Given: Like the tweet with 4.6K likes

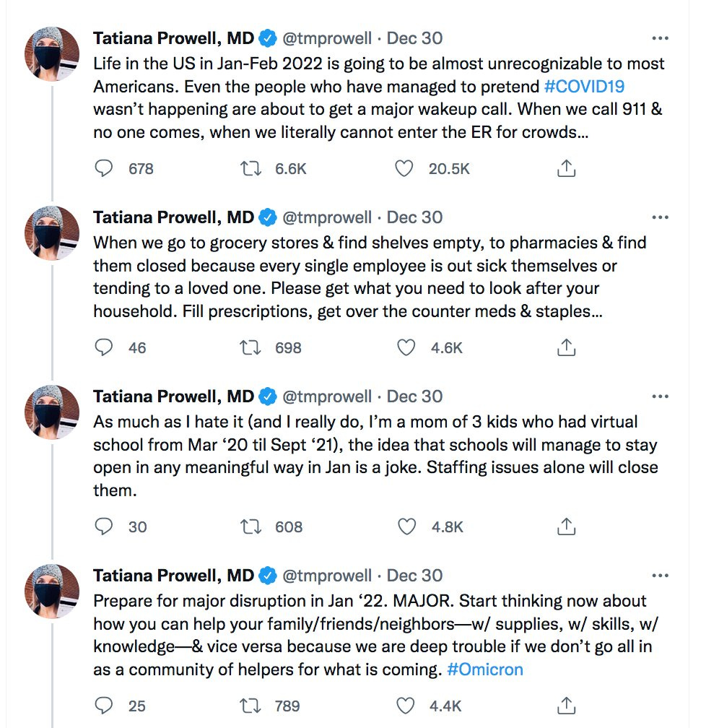Looking at the screenshot, I should tap(406, 347).
